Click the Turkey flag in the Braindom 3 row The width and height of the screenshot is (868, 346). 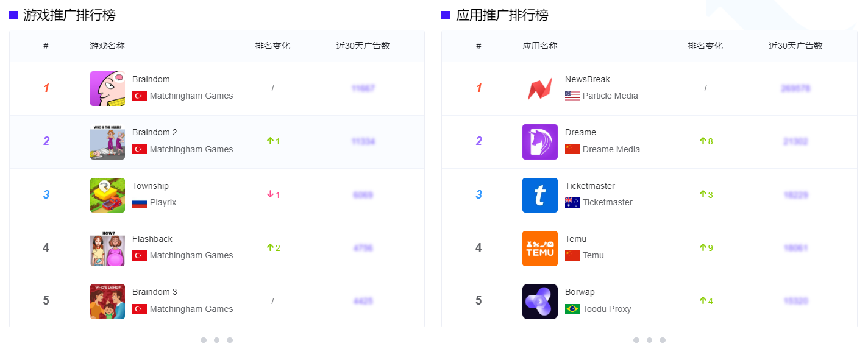pos(140,309)
